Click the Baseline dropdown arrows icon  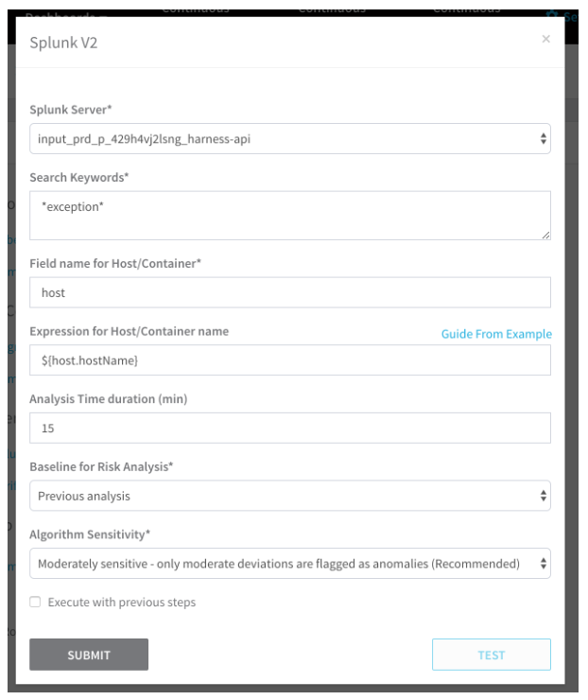543,496
